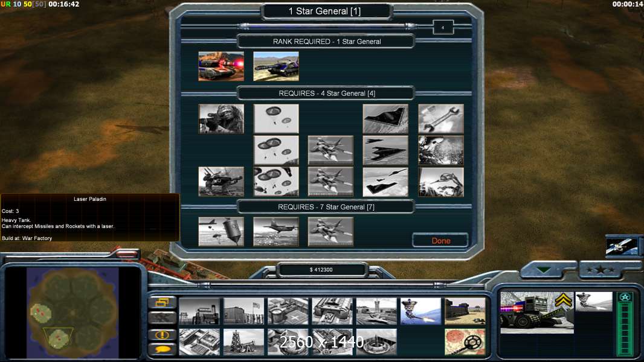Build the Airfield with control tower

click(376, 311)
